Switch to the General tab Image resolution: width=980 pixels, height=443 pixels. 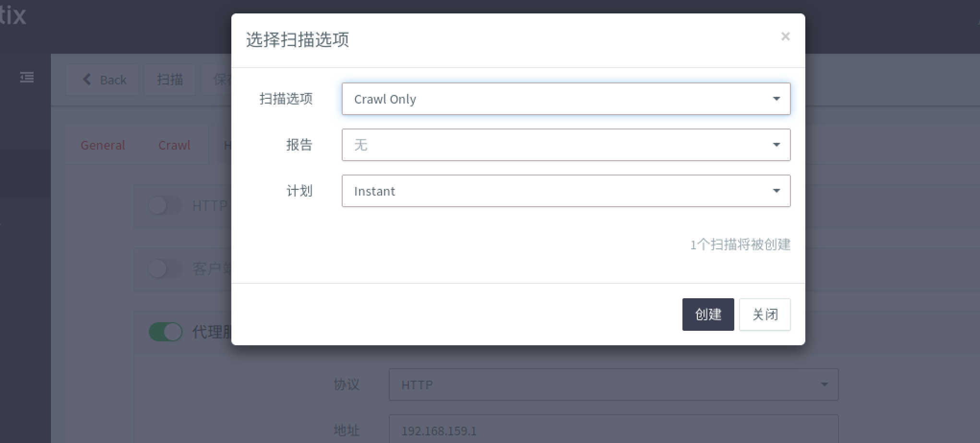pos(103,145)
